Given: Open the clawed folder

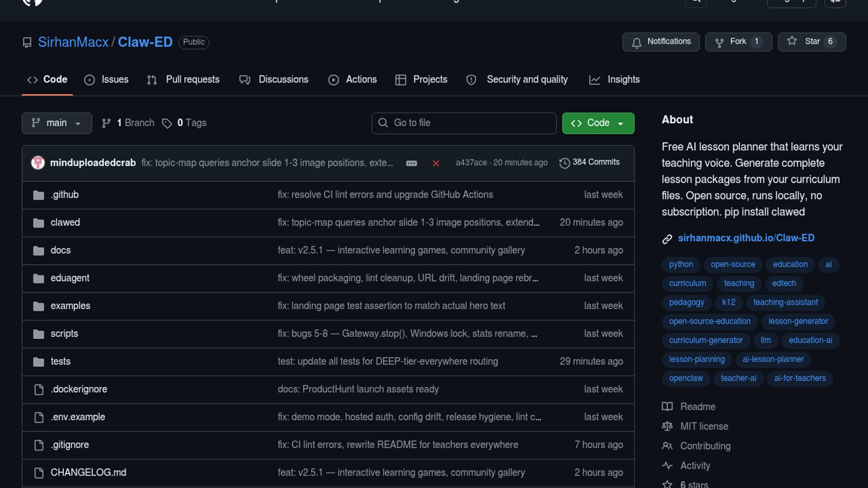Looking at the screenshot, I should point(65,222).
